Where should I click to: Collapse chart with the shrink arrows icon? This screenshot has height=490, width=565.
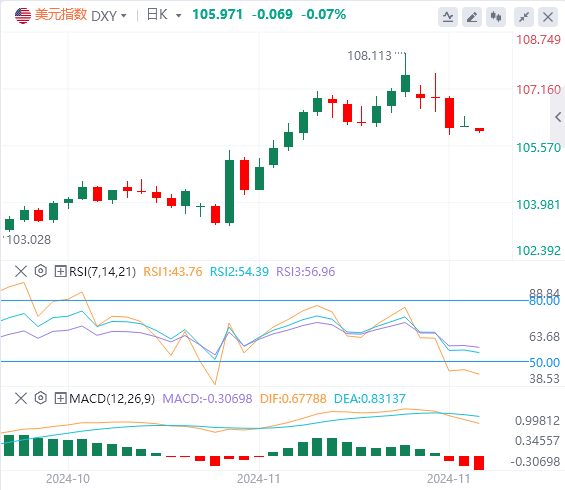click(524, 17)
